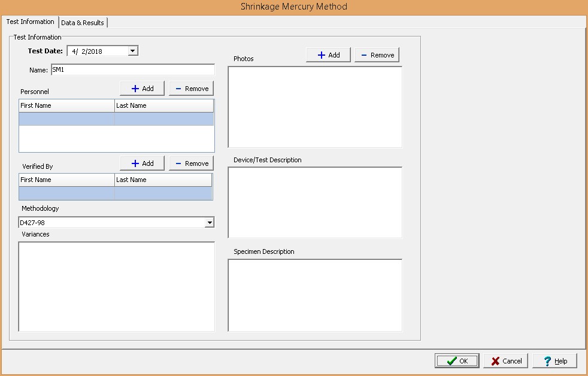588x376 pixels.
Task: Focus the Variances text area
Action: tap(116, 286)
